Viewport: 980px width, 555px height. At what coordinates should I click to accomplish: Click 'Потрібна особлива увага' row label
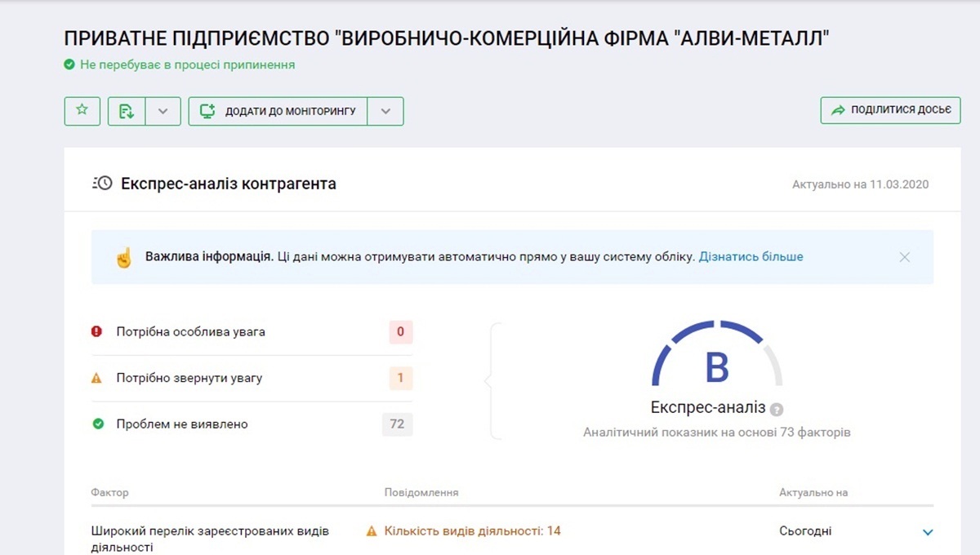pos(190,332)
